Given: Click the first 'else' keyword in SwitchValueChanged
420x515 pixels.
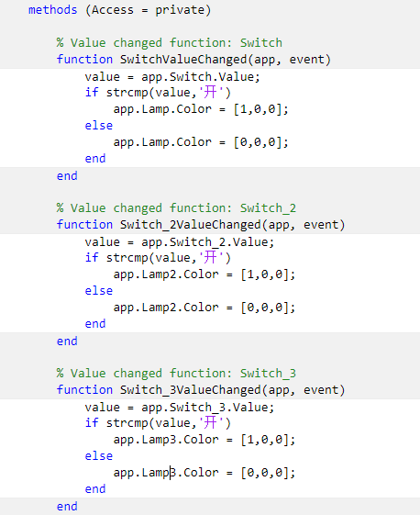Looking at the screenshot, I should pyautogui.click(x=99, y=126).
